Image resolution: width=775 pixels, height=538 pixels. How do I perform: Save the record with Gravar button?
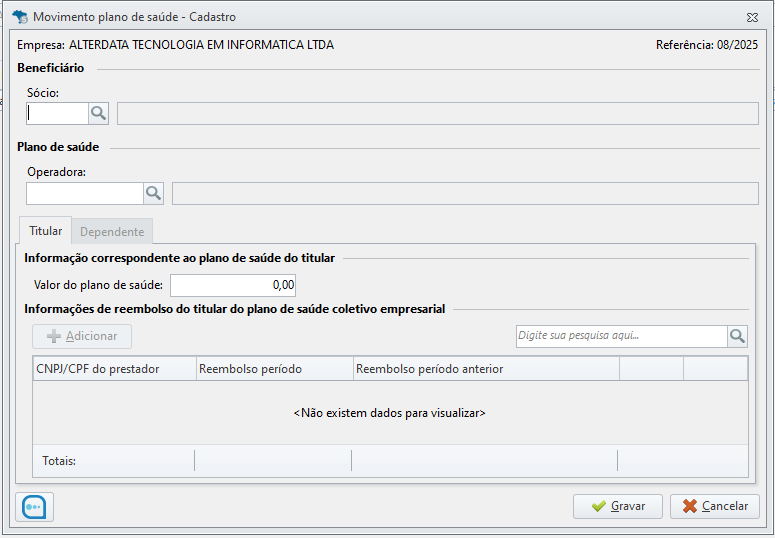[618, 506]
